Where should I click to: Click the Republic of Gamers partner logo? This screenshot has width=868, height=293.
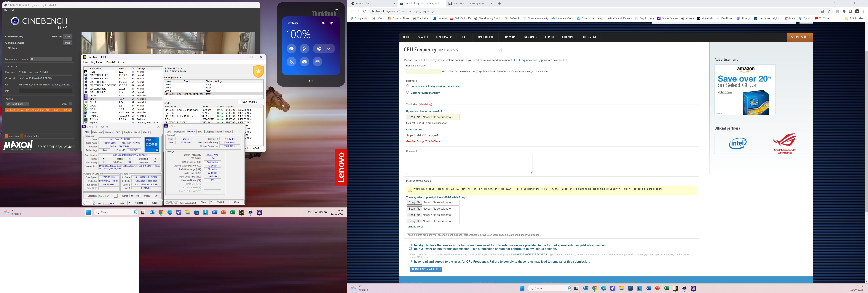coord(785,144)
